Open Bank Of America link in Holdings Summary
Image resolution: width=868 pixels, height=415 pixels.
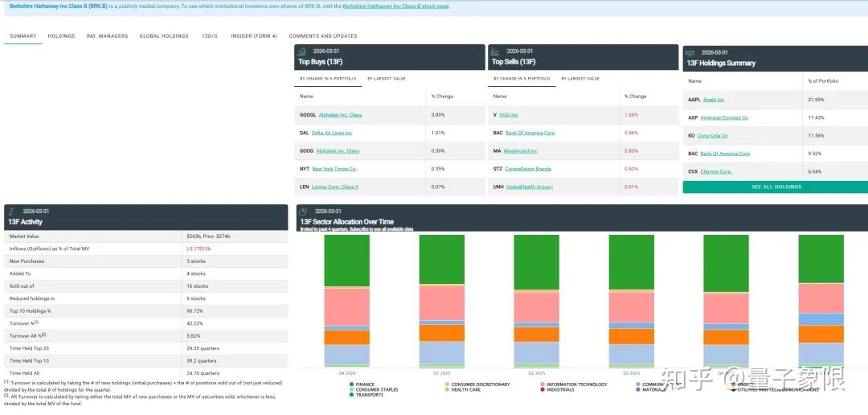click(x=725, y=154)
